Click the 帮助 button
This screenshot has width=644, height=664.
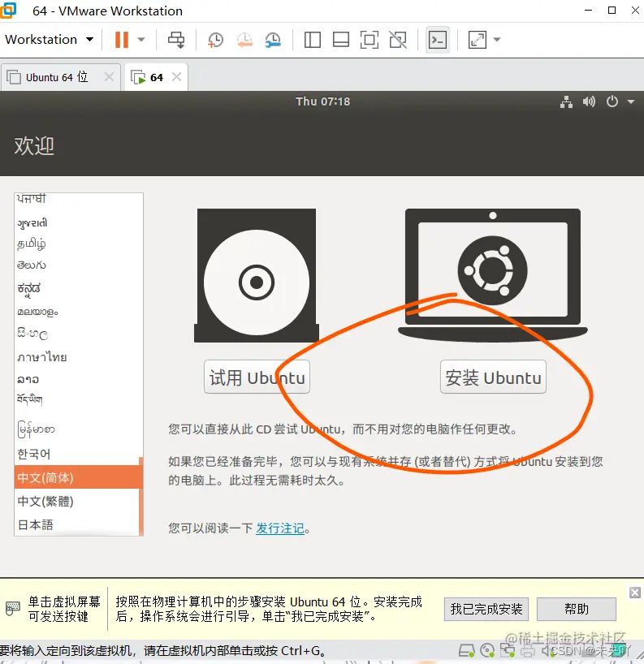click(577, 609)
